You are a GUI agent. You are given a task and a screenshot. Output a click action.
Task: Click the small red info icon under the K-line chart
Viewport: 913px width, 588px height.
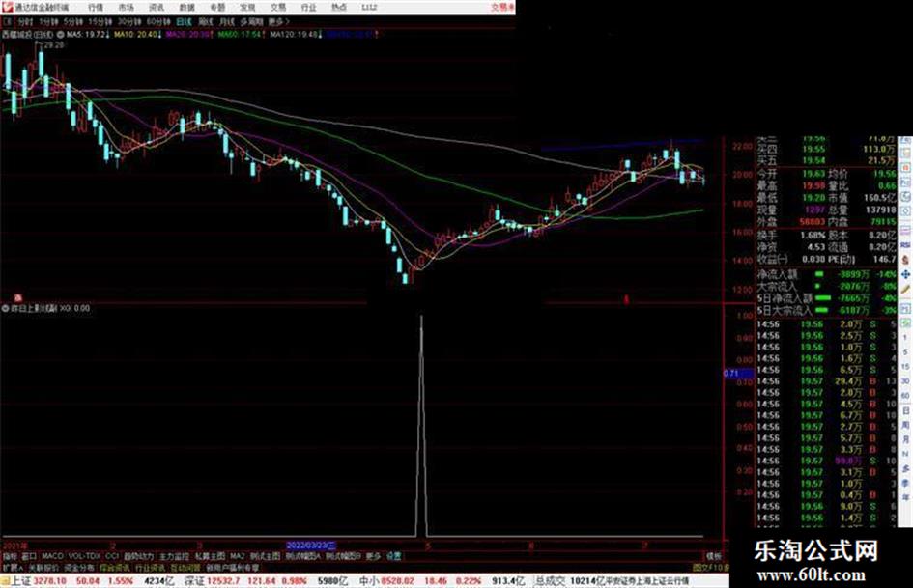point(18,298)
